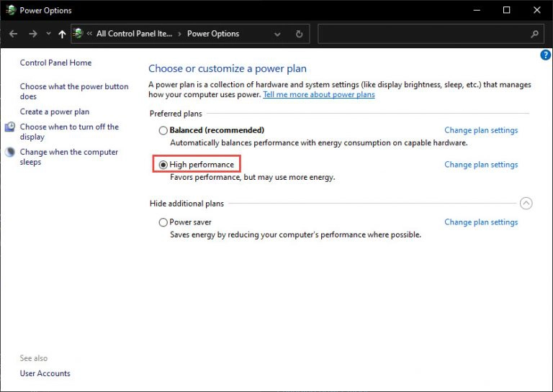Viewport: 553px width, 392px height.
Task: Open Tell me more about power plans
Action: pyautogui.click(x=319, y=94)
